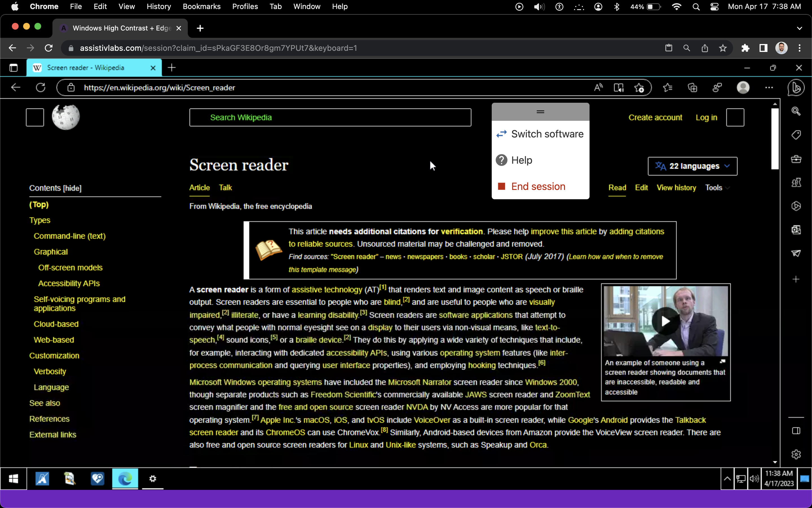Click Chrome share page icon
This screenshot has width=812, height=508.
click(x=705, y=48)
